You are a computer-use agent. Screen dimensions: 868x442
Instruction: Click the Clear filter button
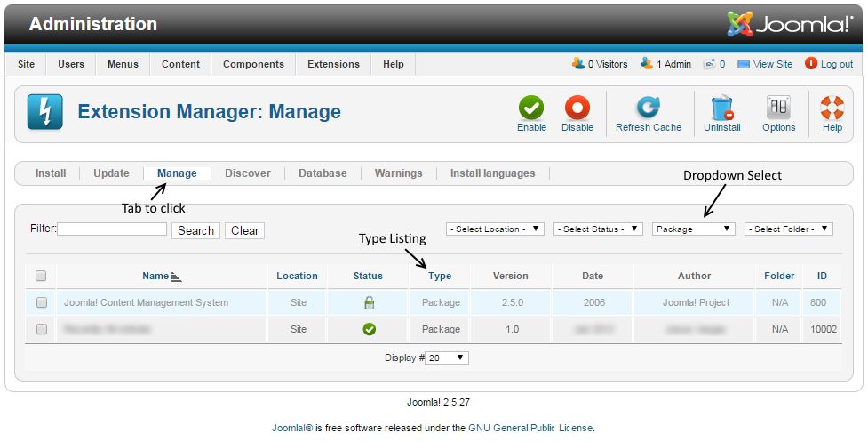244,230
